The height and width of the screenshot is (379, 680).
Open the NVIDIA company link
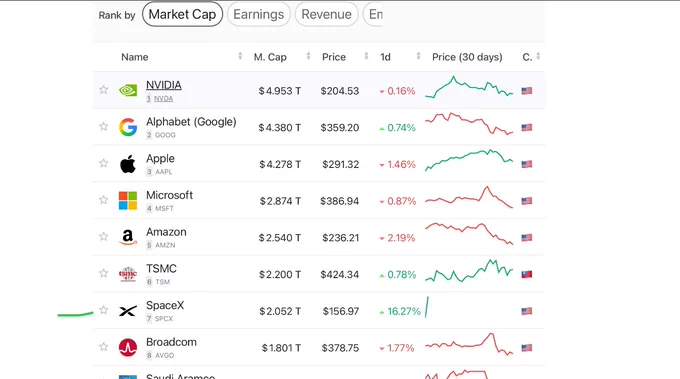[163, 85]
